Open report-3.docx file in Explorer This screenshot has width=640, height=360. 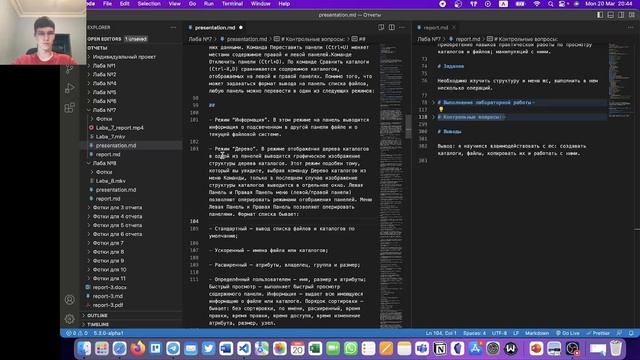coord(109,287)
